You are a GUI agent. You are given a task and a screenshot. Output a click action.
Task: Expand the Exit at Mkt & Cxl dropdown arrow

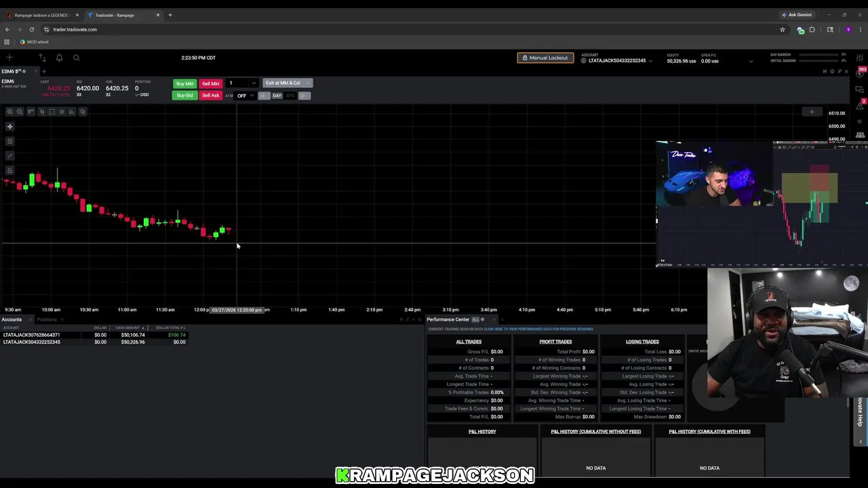pyautogui.click(x=308, y=83)
